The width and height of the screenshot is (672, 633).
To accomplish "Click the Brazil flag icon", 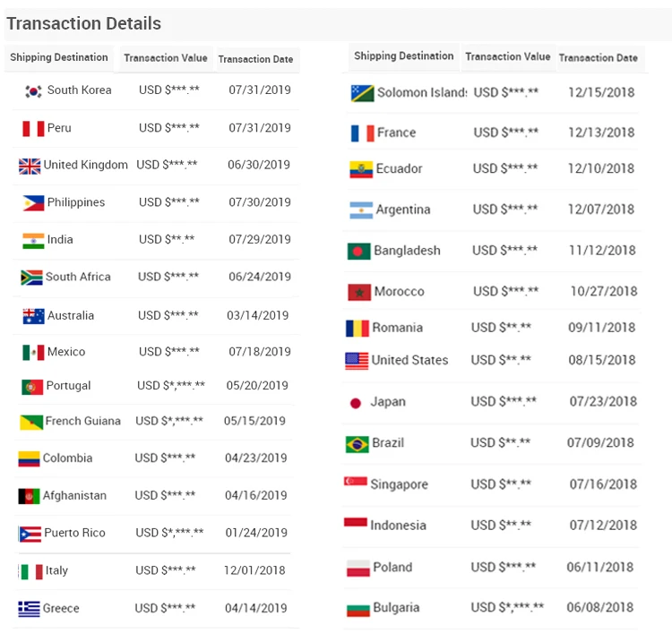I will click(358, 443).
